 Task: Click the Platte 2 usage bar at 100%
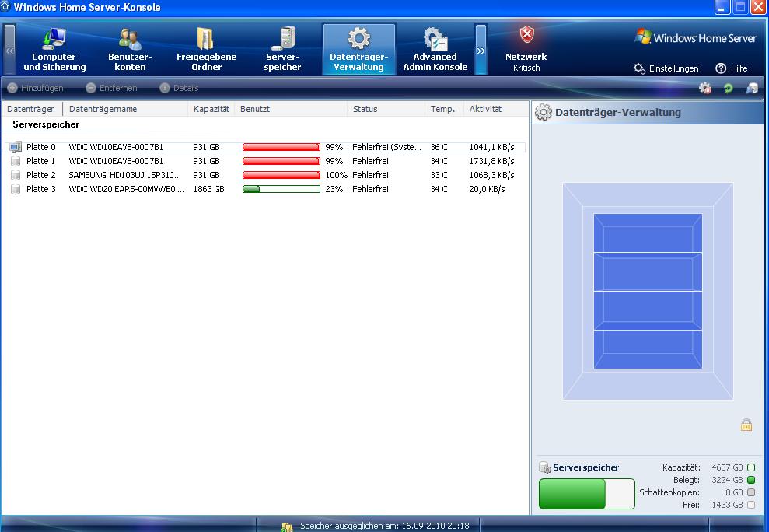[281, 175]
